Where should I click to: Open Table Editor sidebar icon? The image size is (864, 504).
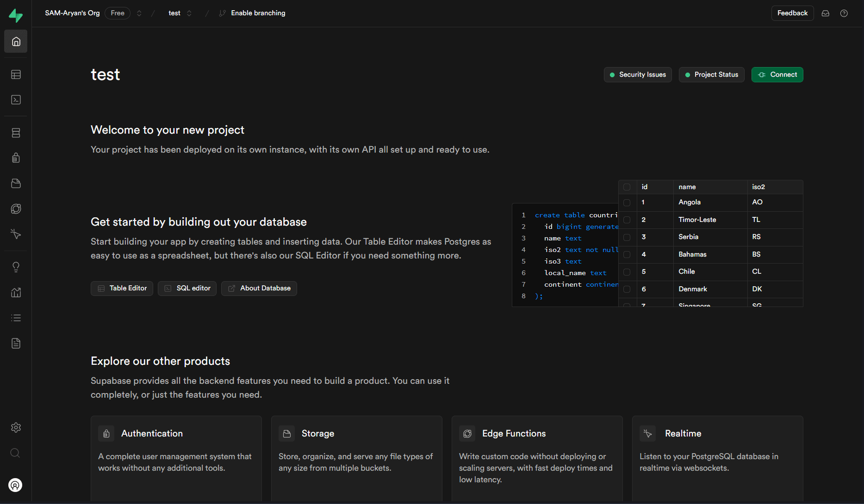click(16, 74)
